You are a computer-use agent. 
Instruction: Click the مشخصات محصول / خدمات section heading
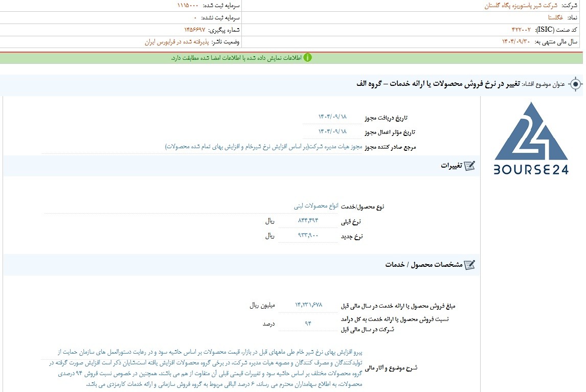click(424, 265)
